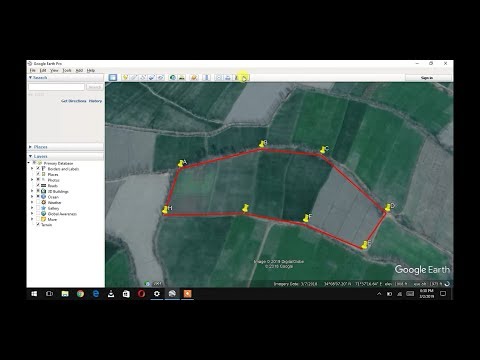The width and height of the screenshot is (480, 360).
Task: Uncheck the Borders and Labels layer checkbox
Action: point(38,169)
